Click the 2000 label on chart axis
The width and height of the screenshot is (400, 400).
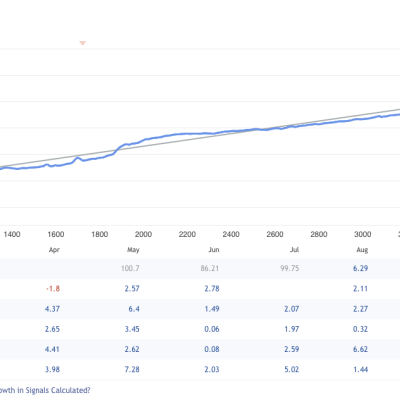(143, 234)
